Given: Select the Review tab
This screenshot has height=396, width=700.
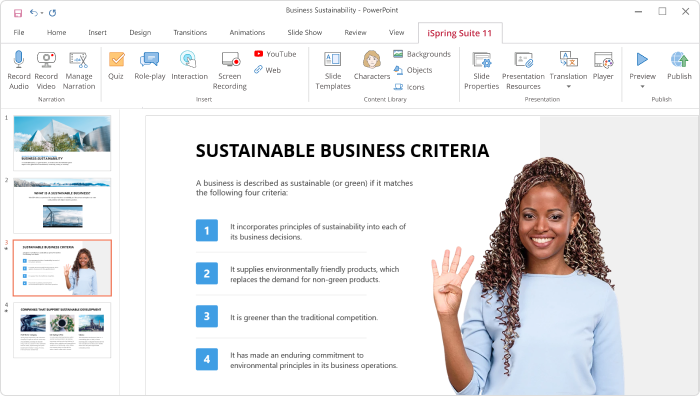Looking at the screenshot, I should click(355, 33).
